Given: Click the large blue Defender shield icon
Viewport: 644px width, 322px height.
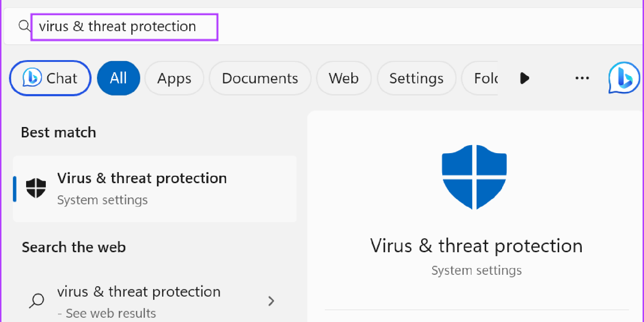Looking at the screenshot, I should pos(474,177).
